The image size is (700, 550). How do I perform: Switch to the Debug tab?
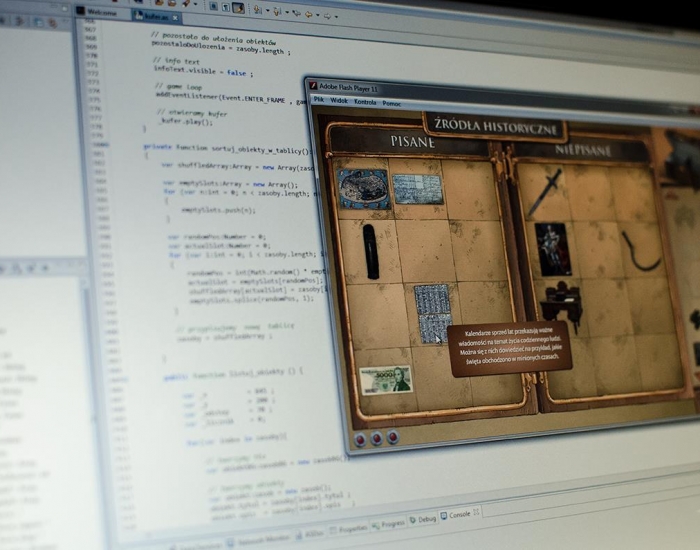[423, 519]
